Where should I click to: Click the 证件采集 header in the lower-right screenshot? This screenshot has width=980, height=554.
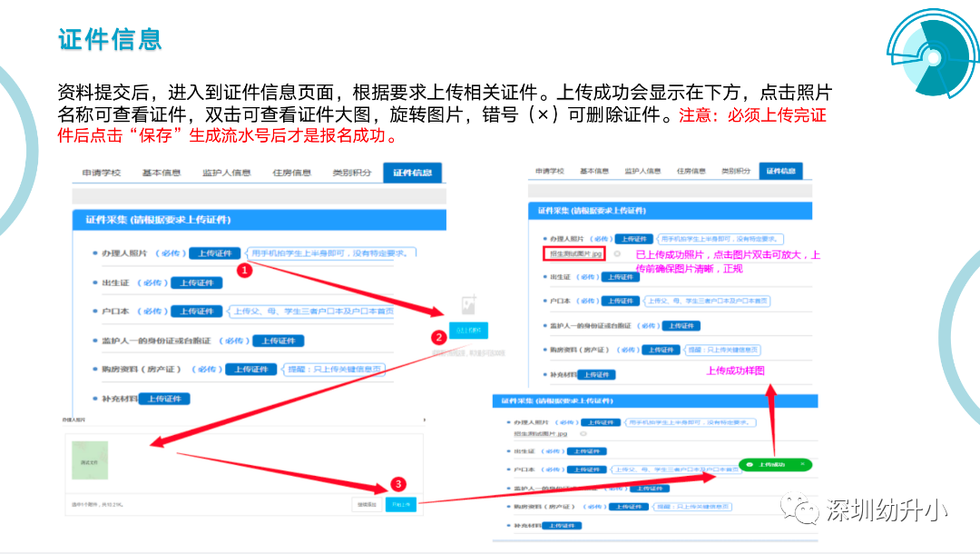point(655,401)
